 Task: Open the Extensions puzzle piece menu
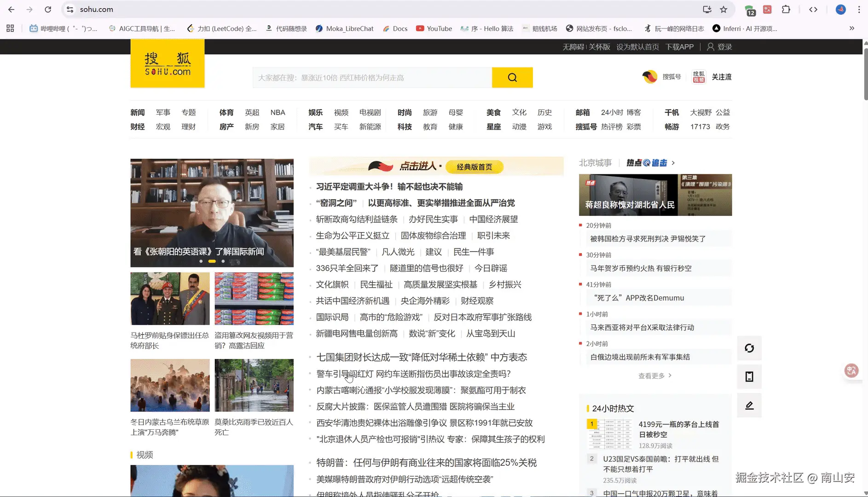pos(786,9)
